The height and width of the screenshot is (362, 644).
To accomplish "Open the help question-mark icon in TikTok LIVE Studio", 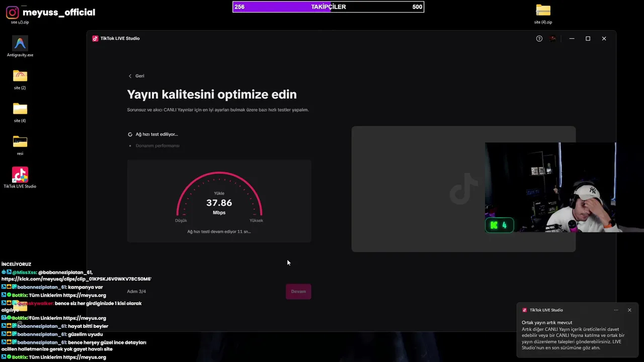I will click(x=539, y=39).
